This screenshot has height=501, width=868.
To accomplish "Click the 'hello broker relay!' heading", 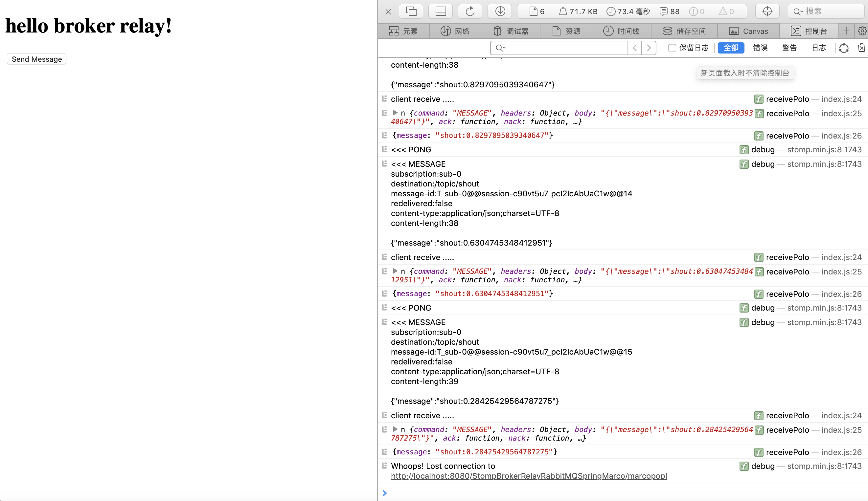I will click(88, 26).
